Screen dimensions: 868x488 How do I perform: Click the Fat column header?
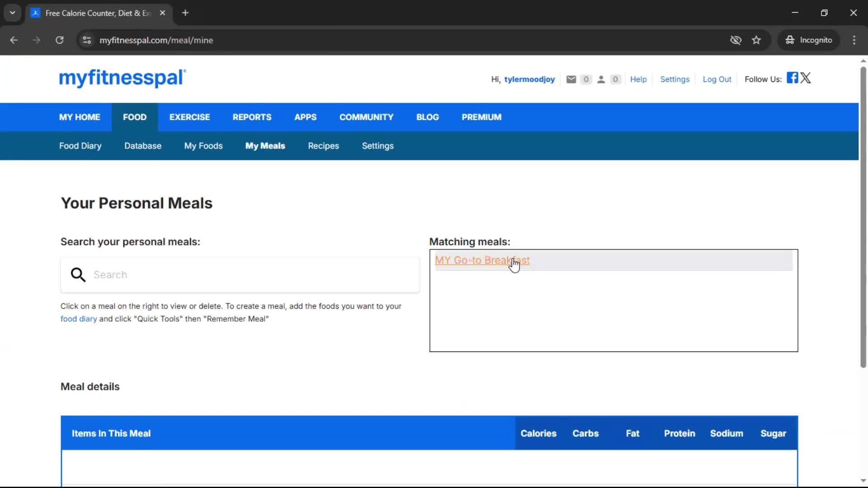(x=632, y=433)
